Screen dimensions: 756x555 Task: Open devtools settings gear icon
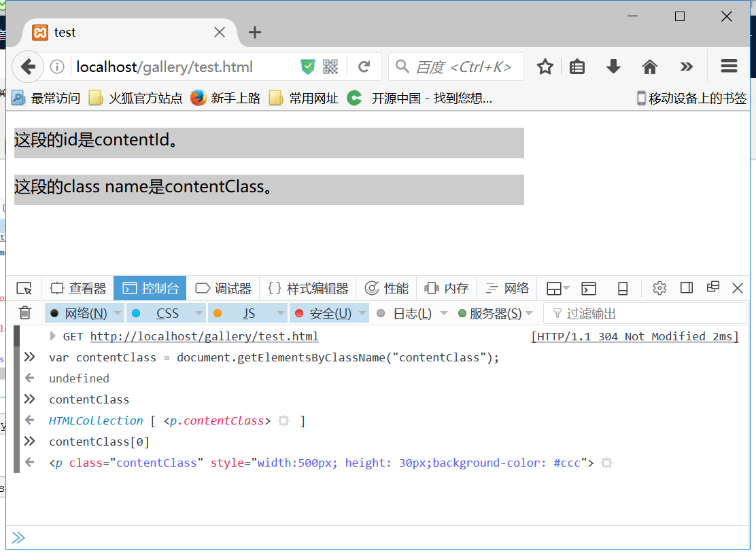click(659, 288)
